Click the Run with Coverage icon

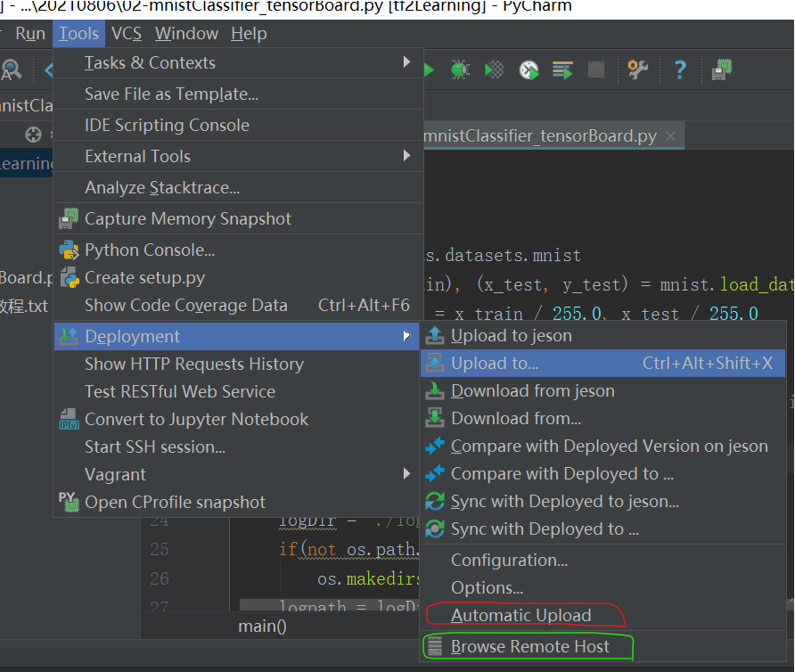[494, 70]
